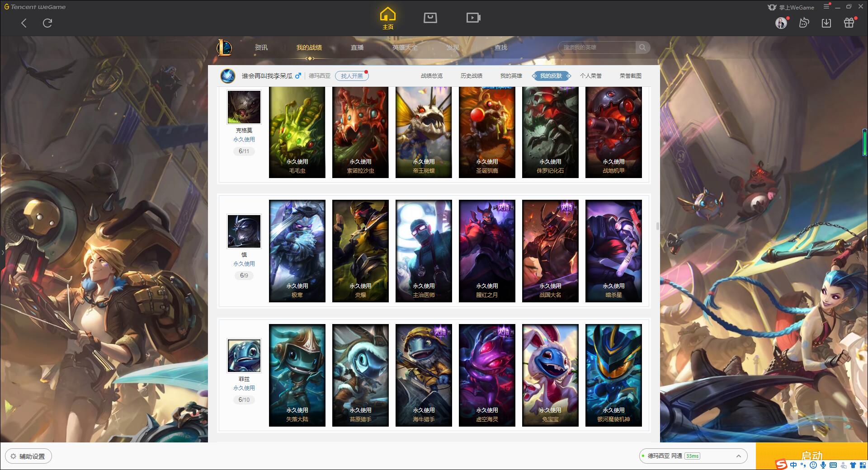Open the 侏罗纪化石 skin card

pos(550,132)
